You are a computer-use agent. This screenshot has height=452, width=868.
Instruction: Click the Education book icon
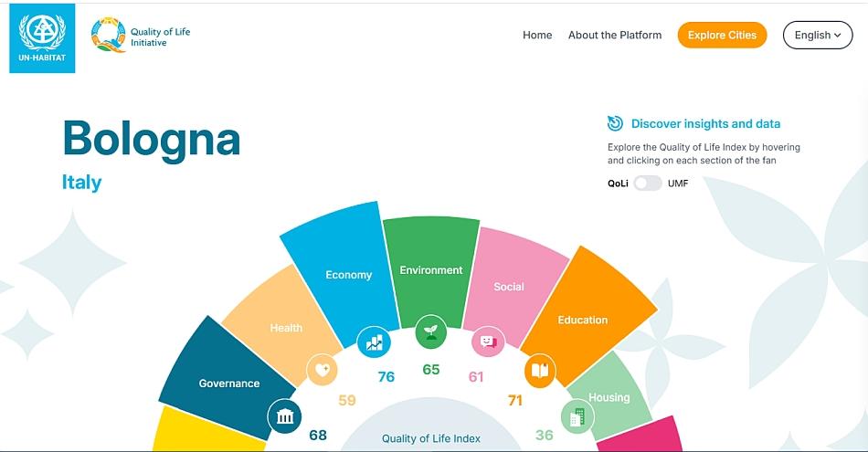coord(539,371)
